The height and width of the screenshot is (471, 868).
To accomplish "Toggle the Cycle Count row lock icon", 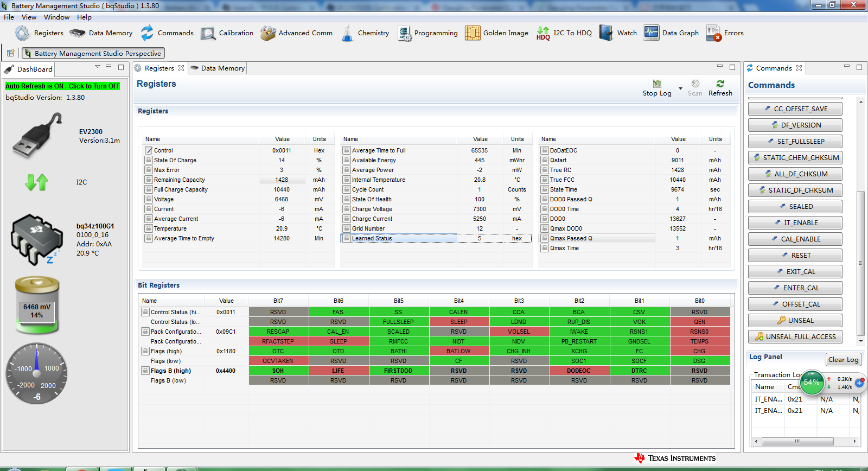I will [346, 189].
